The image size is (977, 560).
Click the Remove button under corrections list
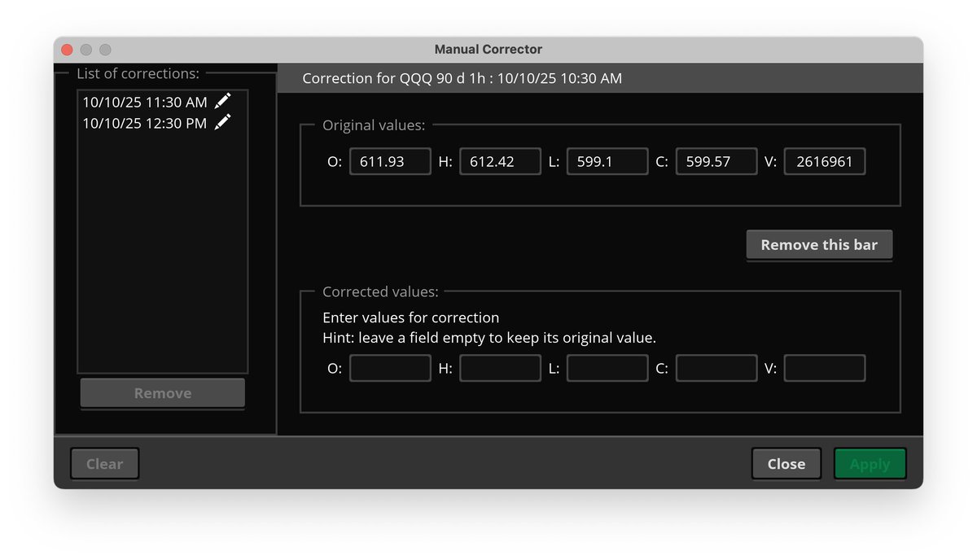coord(163,393)
